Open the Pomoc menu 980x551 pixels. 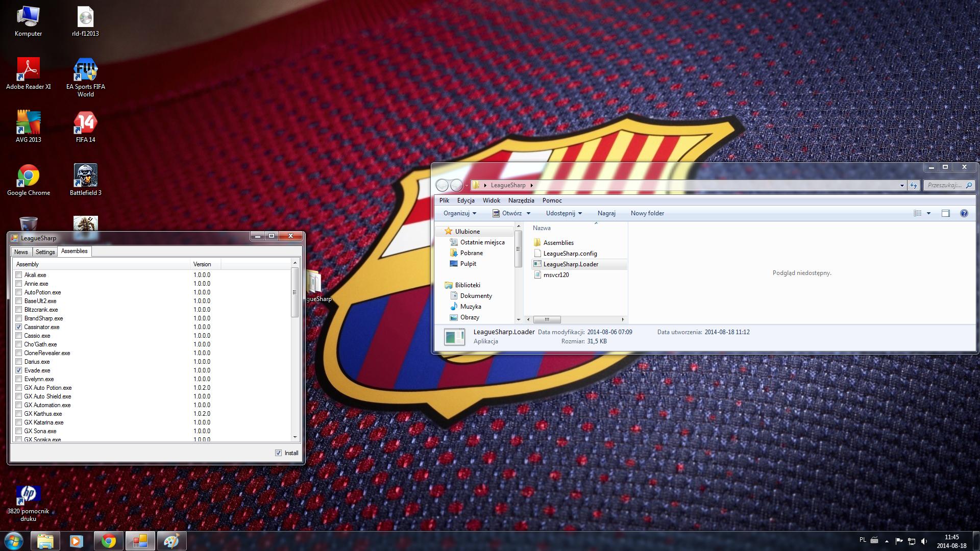[x=552, y=201]
